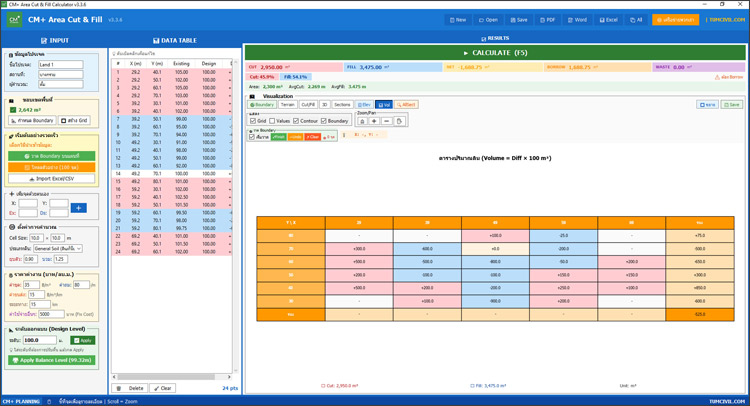
Task: Click the Cell Size first input field
Action: pos(36,238)
